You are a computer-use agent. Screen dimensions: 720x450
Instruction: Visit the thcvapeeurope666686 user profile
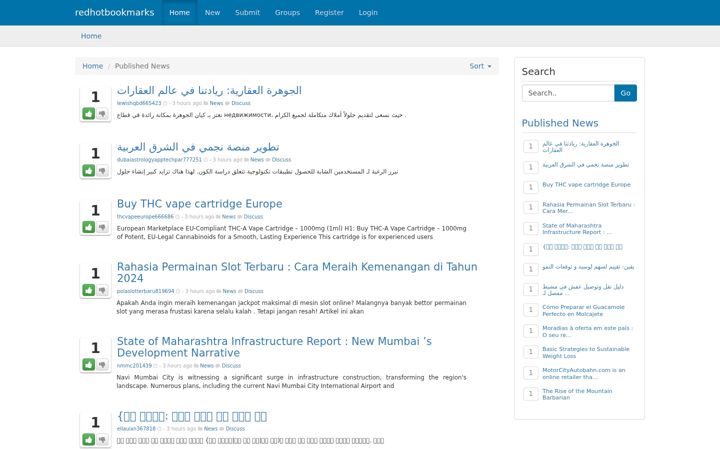click(145, 217)
